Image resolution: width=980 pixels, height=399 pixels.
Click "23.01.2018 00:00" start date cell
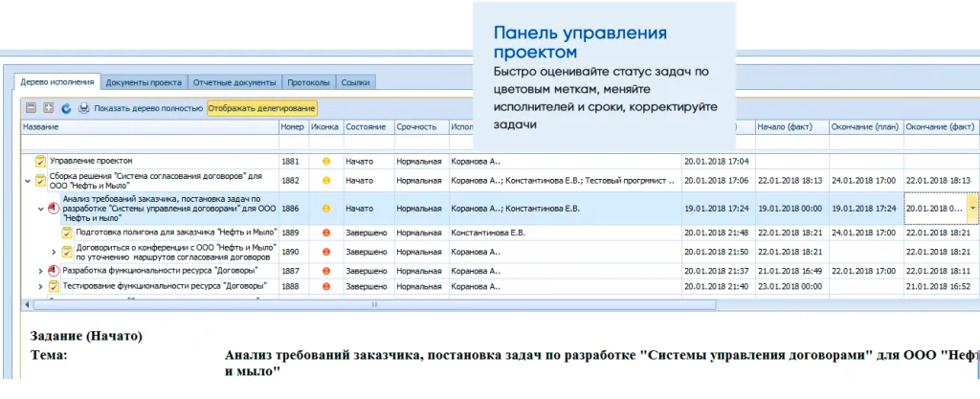[x=791, y=287]
